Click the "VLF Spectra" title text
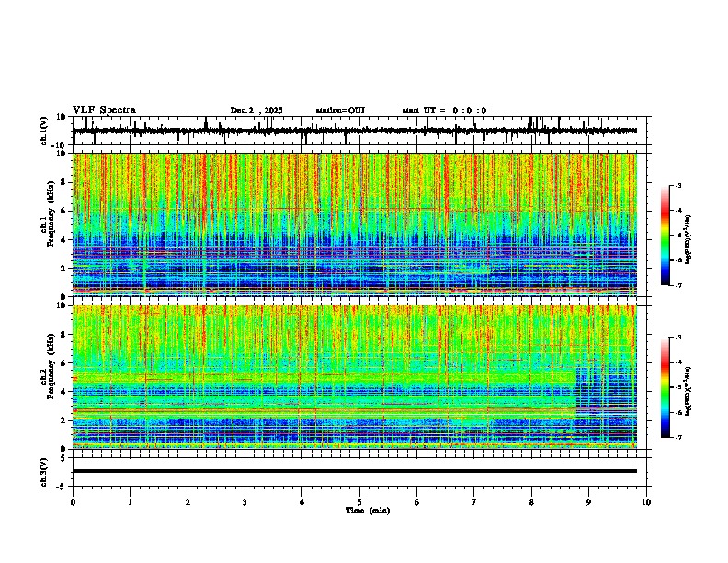The image size is (728, 563). (x=105, y=110)
